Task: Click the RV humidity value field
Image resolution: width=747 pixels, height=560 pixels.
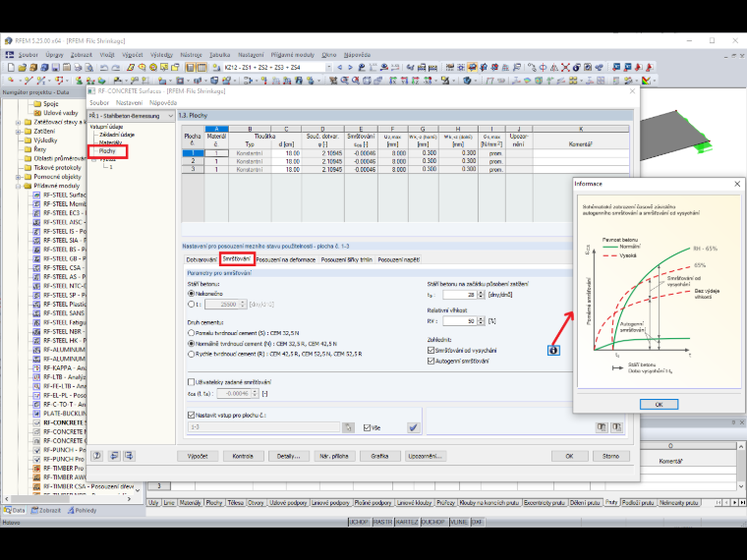Action: (460, 321)
